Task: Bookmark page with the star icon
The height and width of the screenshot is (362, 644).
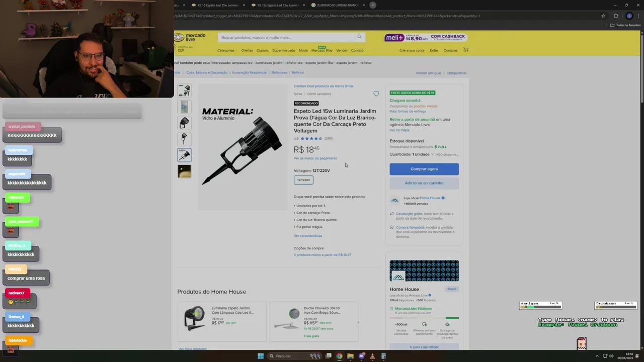Action: pos(603,16)
